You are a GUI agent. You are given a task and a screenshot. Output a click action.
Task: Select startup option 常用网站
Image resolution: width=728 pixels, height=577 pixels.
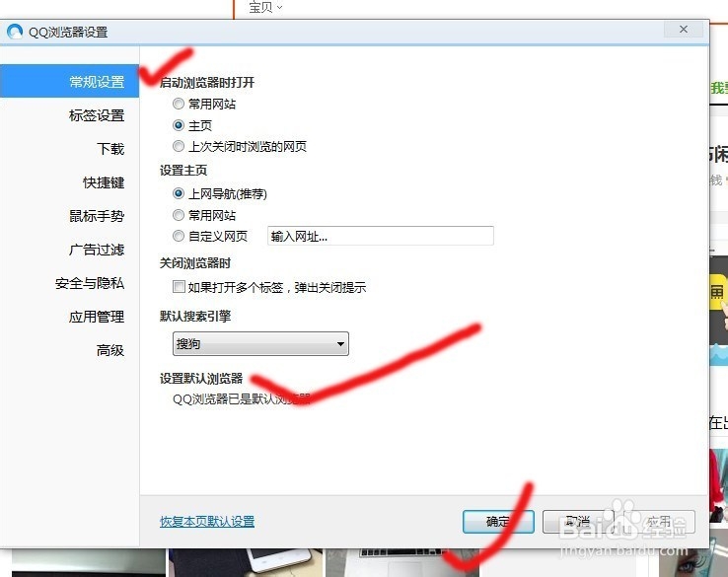tap(179, 104)
